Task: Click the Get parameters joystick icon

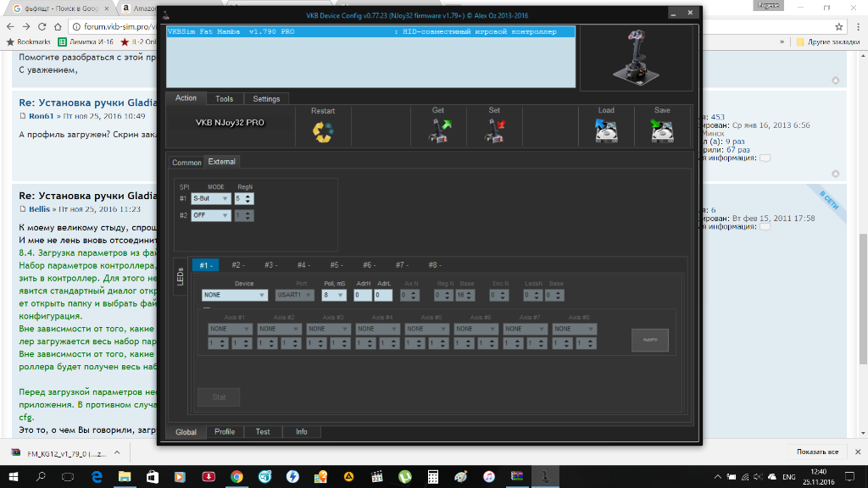Action: coord(440,131)
